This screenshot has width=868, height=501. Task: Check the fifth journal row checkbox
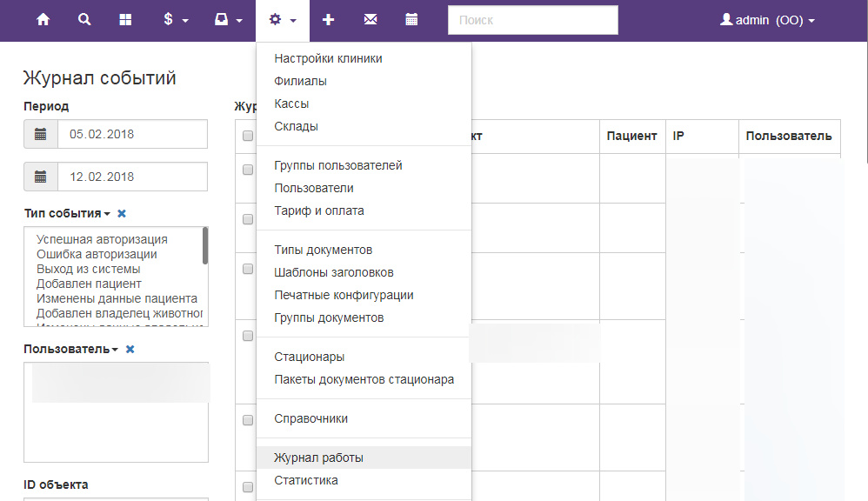click(248, 420)
